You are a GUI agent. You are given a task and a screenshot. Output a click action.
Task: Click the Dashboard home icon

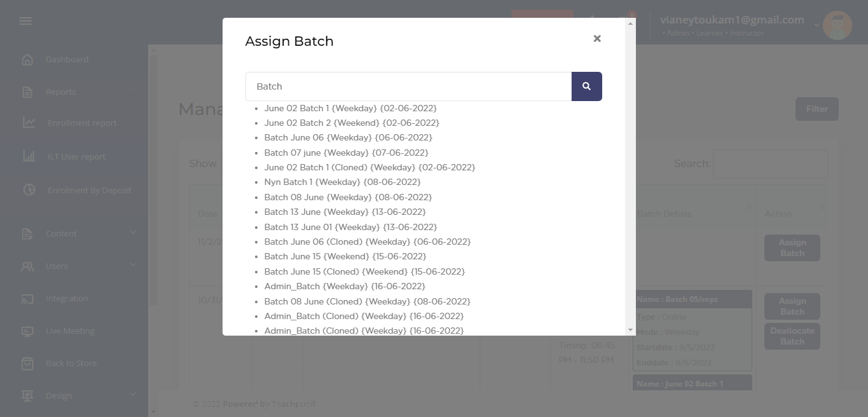27,60
